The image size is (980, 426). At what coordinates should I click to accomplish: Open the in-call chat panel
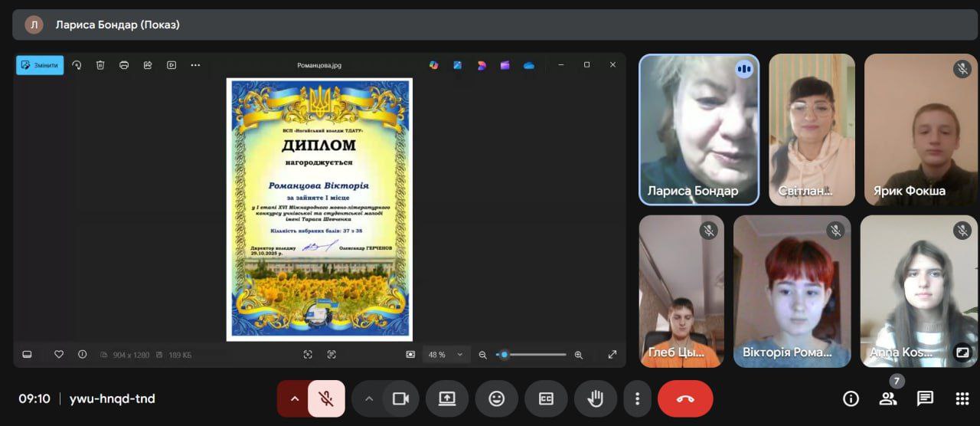925,398
